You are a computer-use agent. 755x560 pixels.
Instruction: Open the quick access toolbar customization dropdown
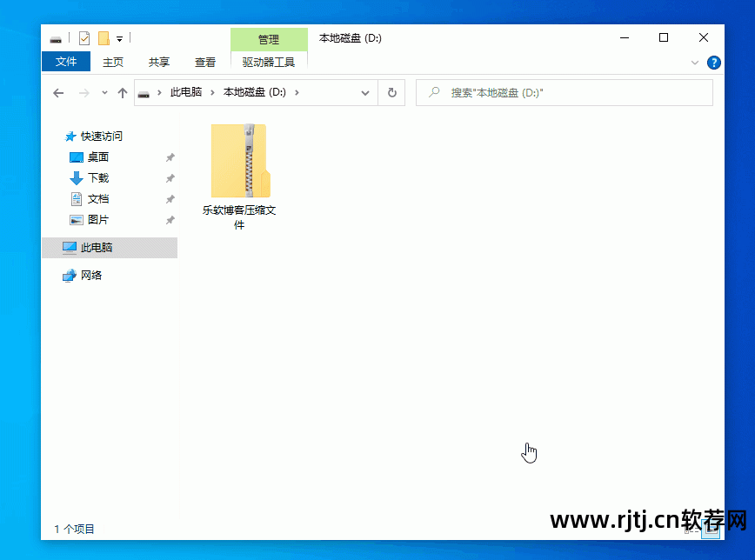(x=119, y=38)
